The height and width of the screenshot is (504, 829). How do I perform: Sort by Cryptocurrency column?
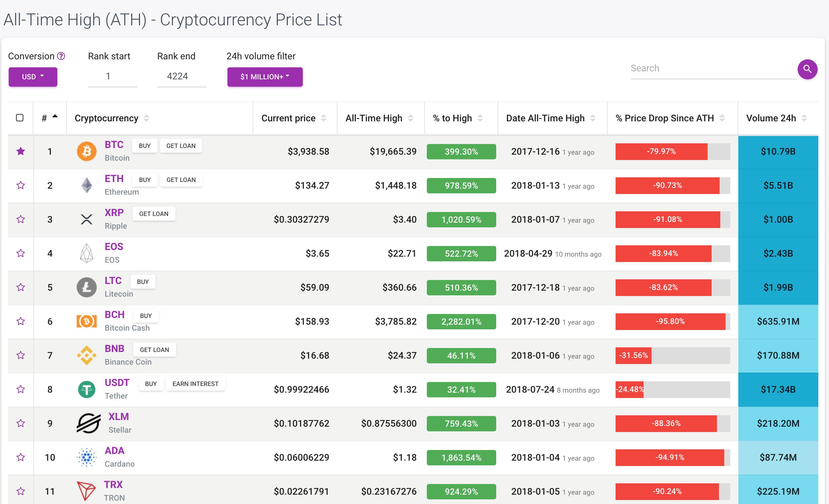pyautogui.click(x=159, y=118)
